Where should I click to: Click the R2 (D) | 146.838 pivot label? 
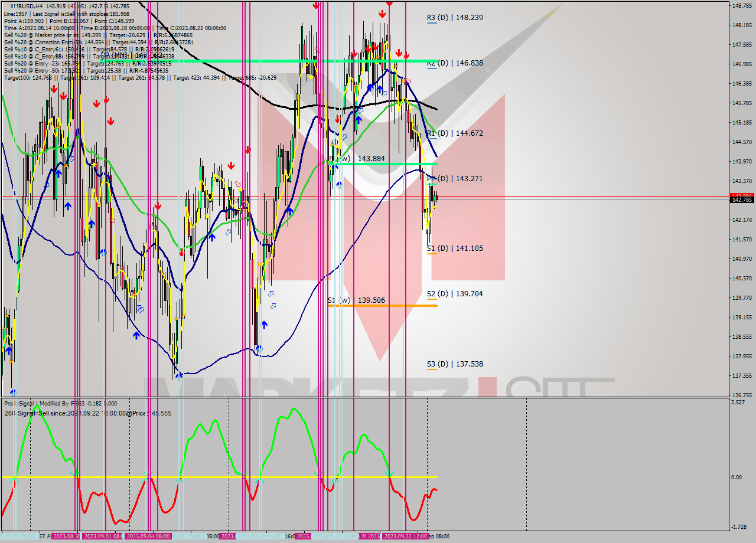(x=455, y=63)
